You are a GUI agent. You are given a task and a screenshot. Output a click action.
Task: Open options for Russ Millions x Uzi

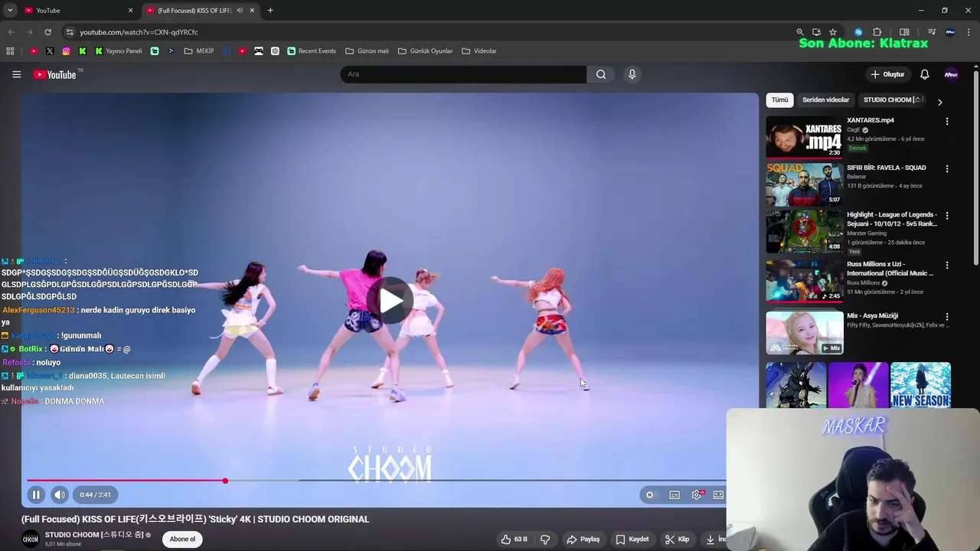point(947,265)
